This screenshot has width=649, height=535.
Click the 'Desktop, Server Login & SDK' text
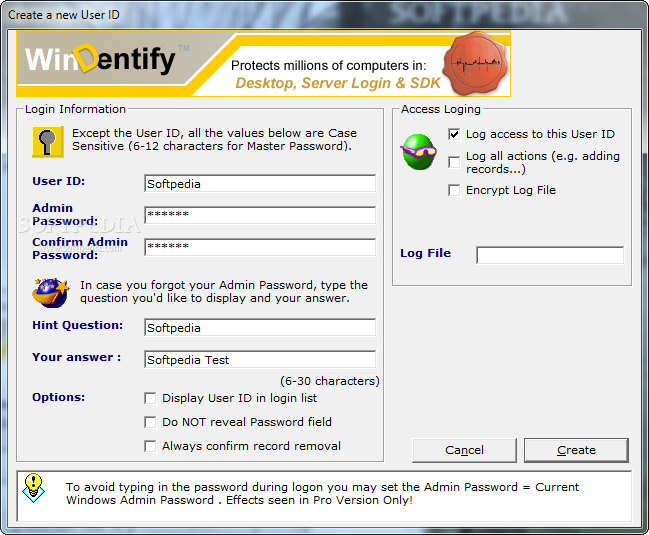point(338,83)
